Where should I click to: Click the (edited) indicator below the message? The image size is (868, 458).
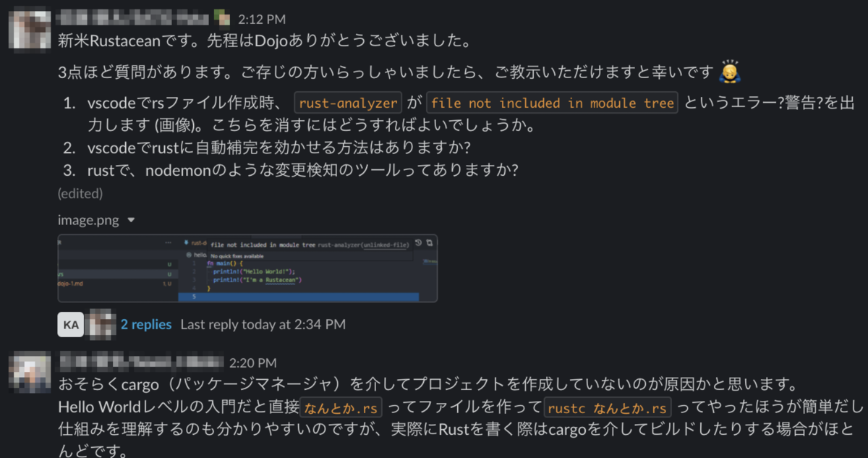(x=80, y=193)
